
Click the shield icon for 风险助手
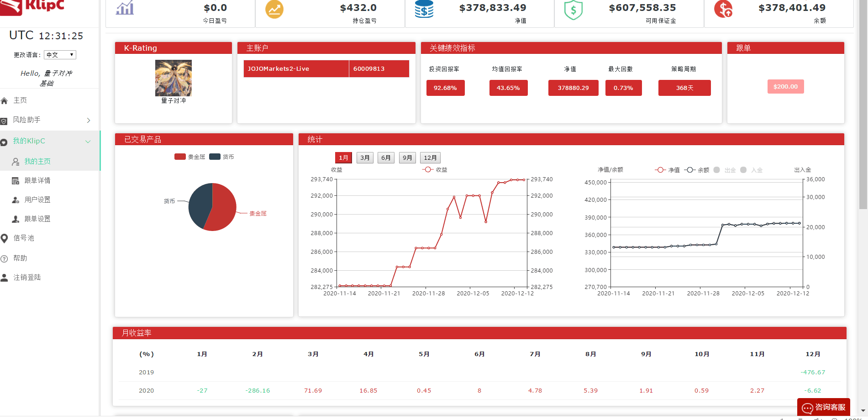pyautogui.click(x=4, y=121)
